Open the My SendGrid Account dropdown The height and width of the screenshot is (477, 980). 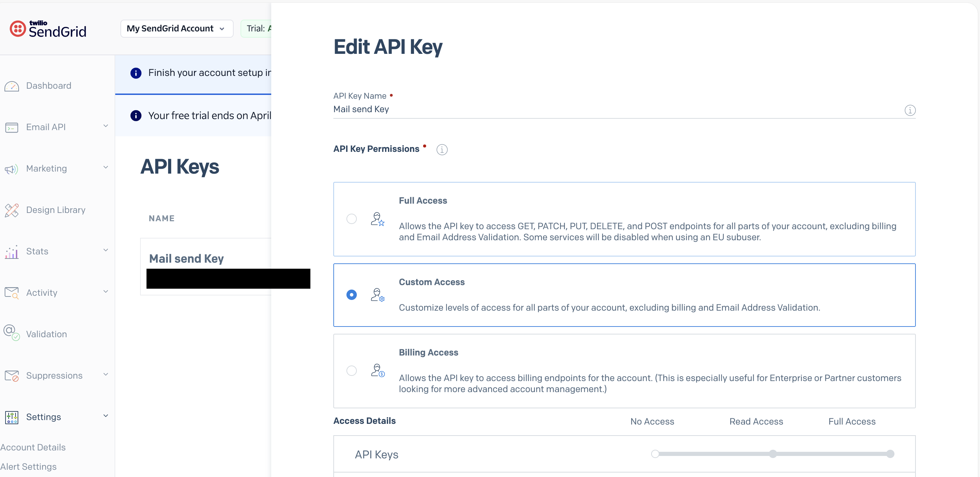point(177,29)
